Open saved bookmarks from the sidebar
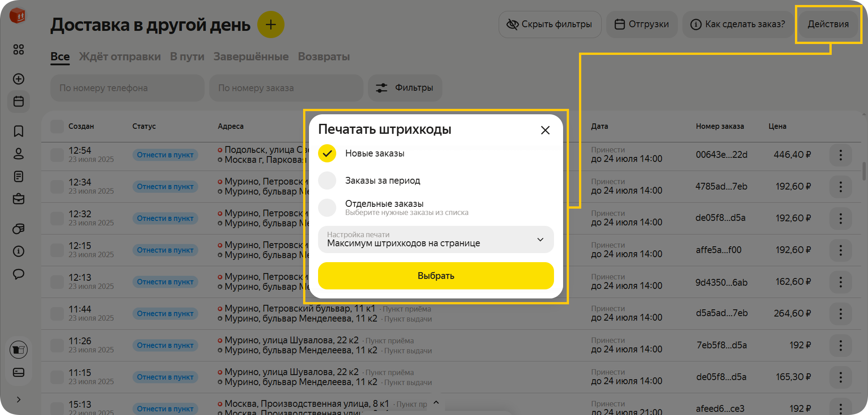 18,131
